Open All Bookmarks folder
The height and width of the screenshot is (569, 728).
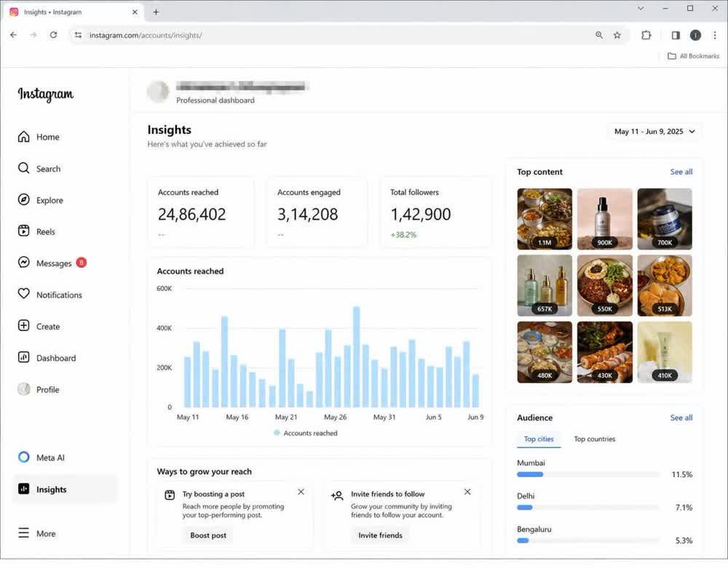click(693, 56)
